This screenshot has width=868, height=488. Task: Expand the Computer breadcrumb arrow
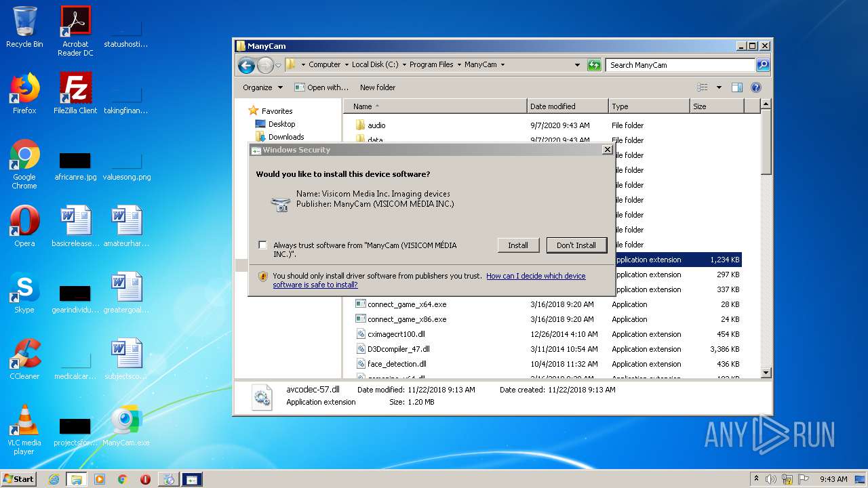pyautogui.click(x=347, y=65)
